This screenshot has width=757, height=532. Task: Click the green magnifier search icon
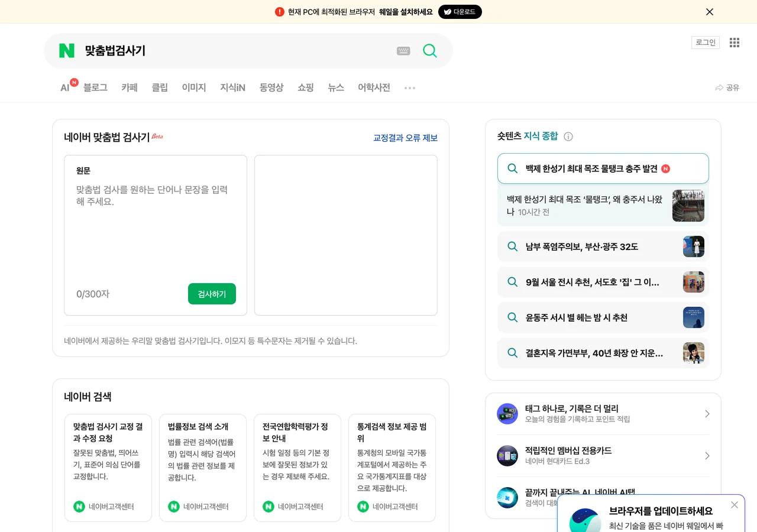pyautogui.click(x=430, y=51)
